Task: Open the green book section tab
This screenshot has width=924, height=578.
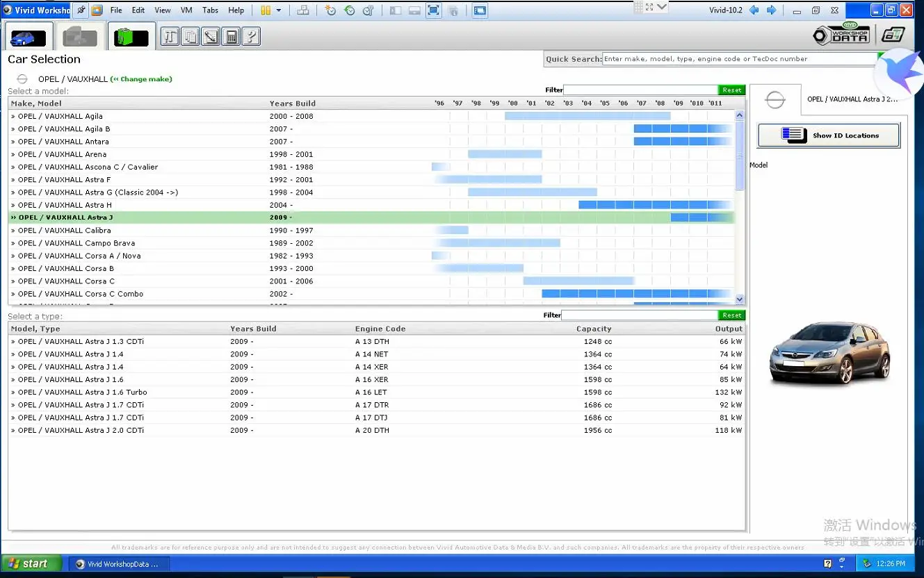Action: [x=131, y=37]
